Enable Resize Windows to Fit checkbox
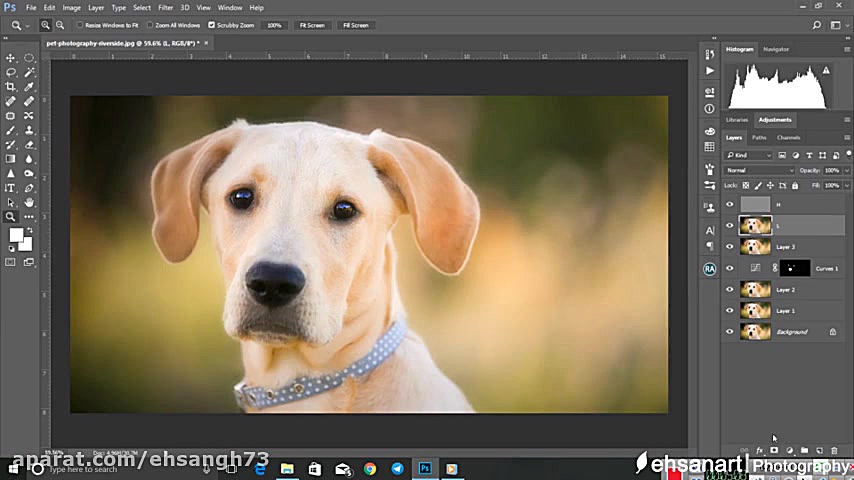 [80, 25]
